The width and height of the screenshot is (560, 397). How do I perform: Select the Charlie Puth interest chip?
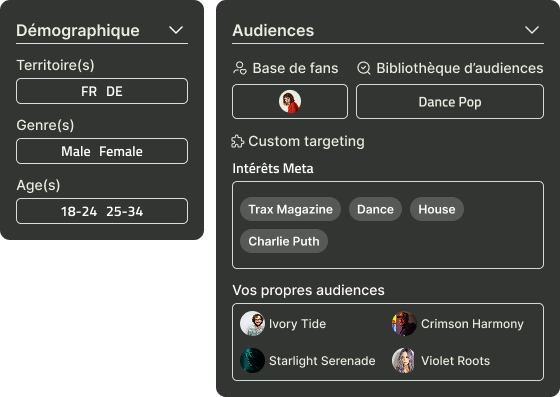284,241
